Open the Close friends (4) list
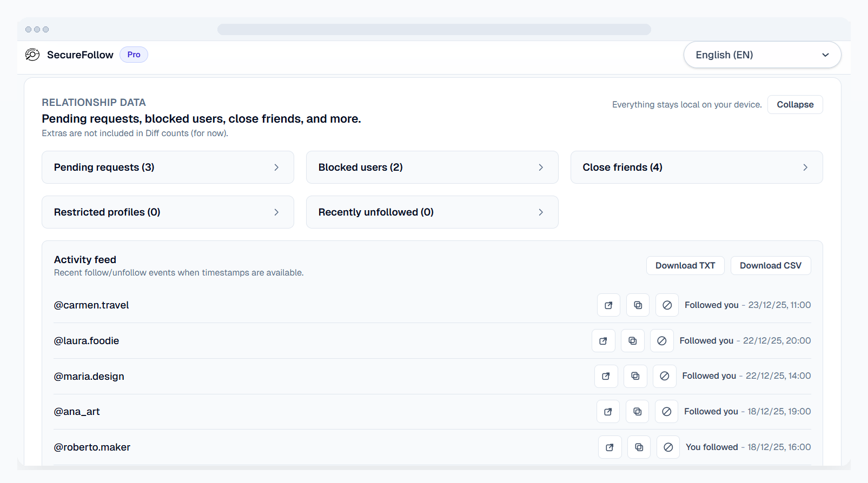868x483 pixels. [696, 167]
